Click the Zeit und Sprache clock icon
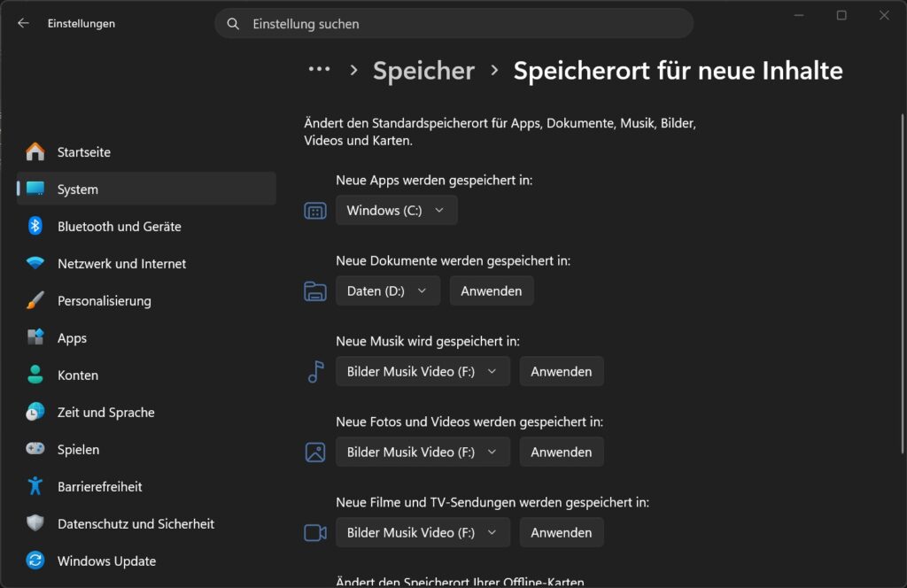The image size is (907, 588). pos(35,412)
